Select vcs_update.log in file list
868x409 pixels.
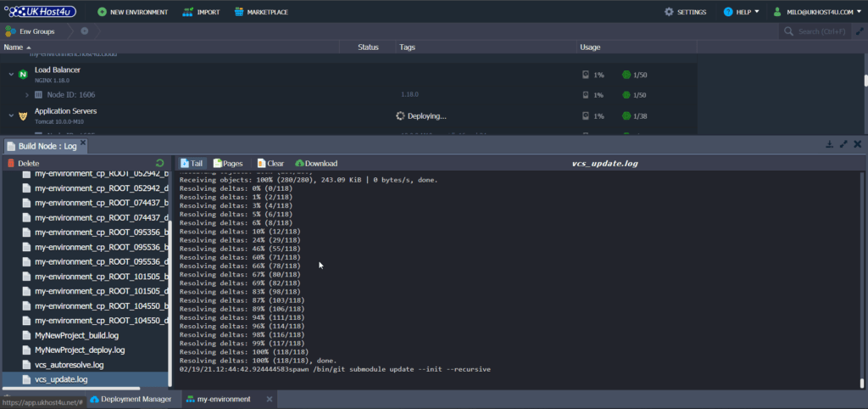tap(85, 379)
